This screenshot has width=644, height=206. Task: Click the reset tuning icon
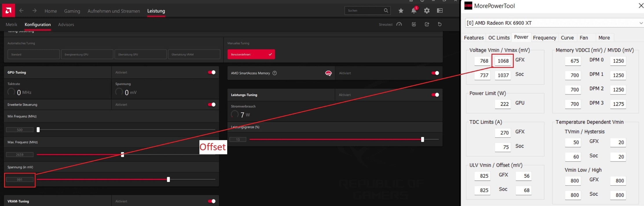coord(440,24)
